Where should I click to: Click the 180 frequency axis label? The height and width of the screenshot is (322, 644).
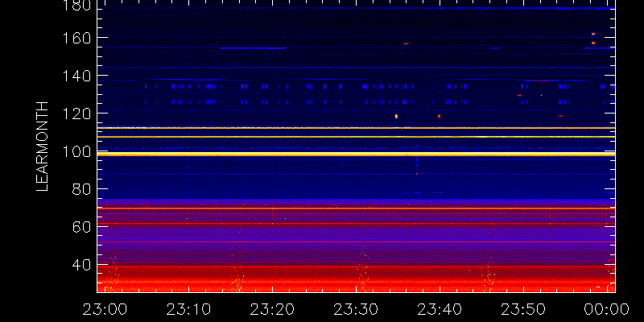click(76, 6)
